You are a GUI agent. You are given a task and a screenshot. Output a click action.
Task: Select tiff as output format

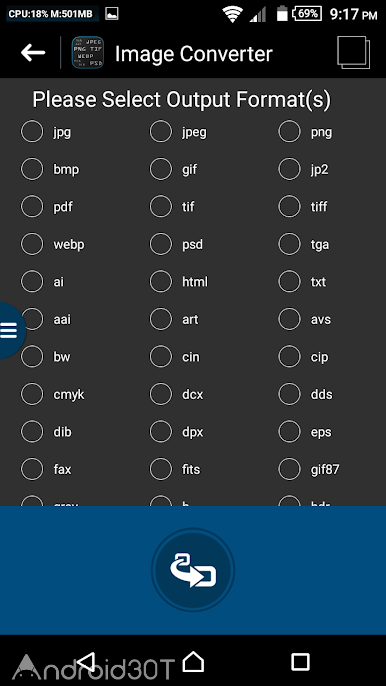(x=303, y=206)
